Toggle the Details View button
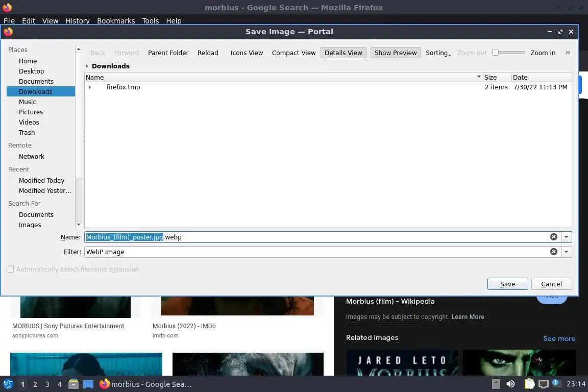The width and height of the screenshot is (588, 392). click(343, 53)
